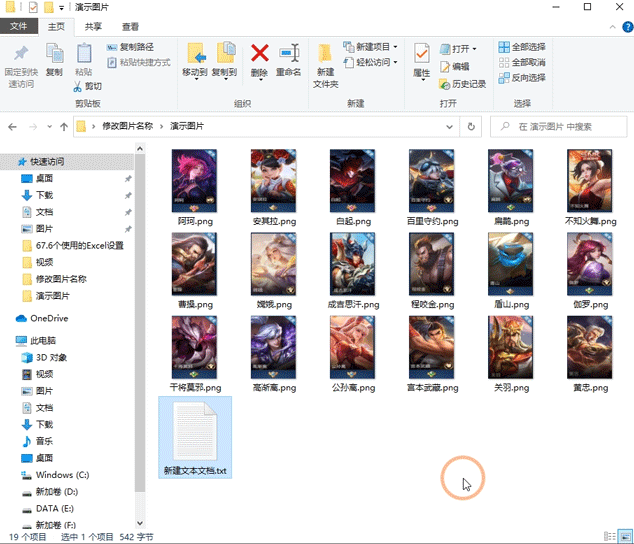Click the Up one level arrow

pos(64,127)
